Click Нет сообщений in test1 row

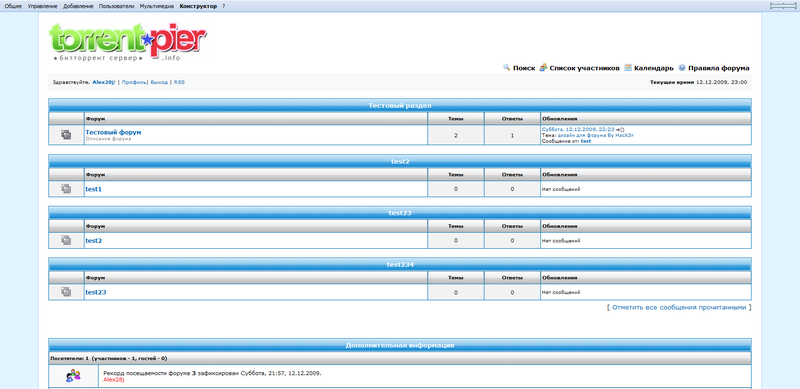pos(561,189)
